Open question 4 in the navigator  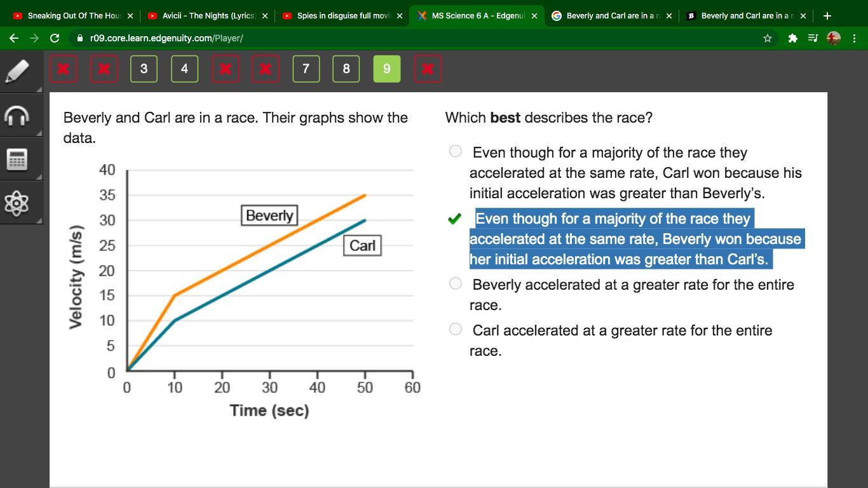click(x=184, y=69)
